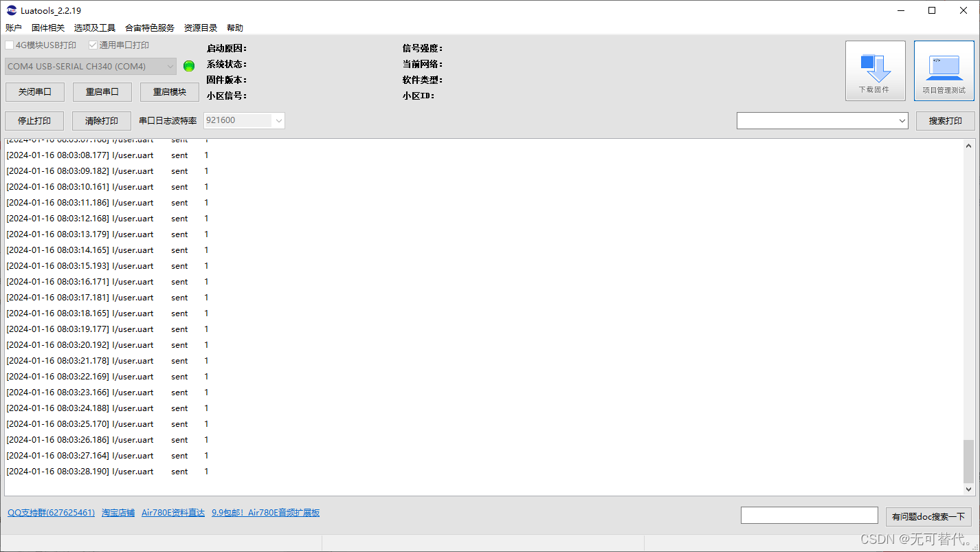The width and height of the screenshot is (980, 552).
Task: Open the 淘宝店铺 link
Action: point(118,513)
